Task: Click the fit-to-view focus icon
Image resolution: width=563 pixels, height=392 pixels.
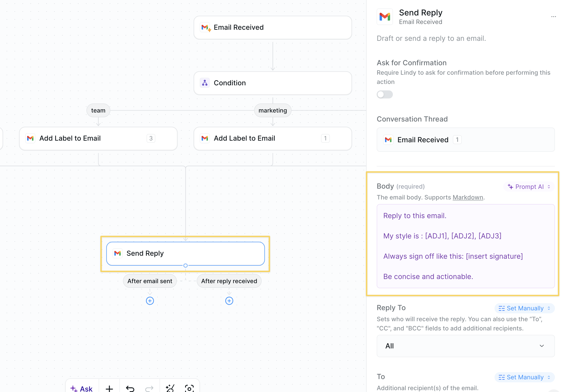Action: 189,388
